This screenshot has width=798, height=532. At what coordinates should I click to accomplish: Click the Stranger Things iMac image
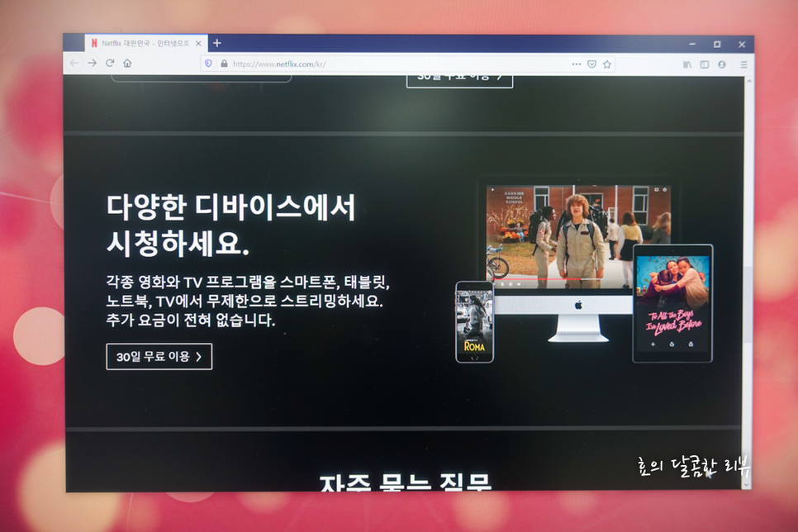pyautogui.click(x=578, y=235)
